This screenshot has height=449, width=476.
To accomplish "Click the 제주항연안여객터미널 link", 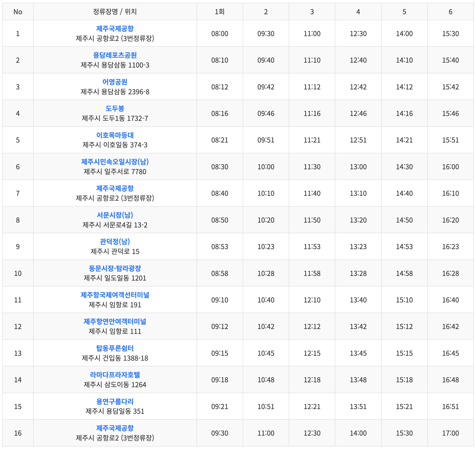I will 115,321.
